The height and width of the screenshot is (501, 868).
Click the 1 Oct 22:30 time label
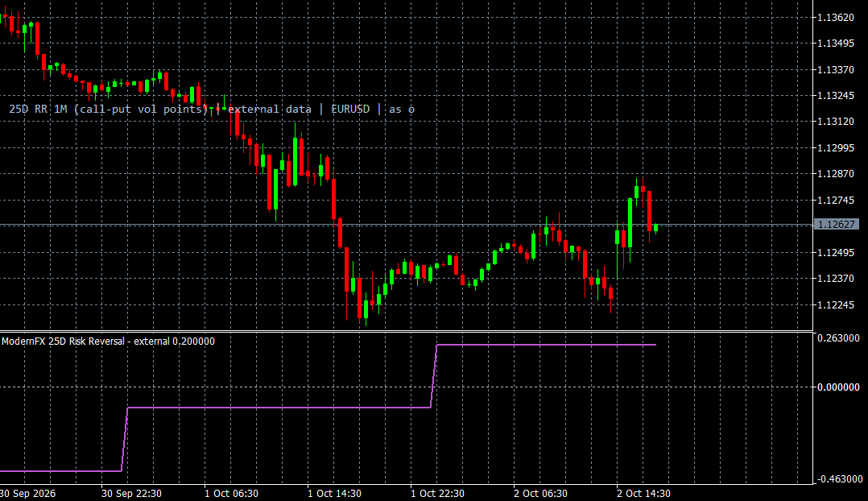click(437, 493)
